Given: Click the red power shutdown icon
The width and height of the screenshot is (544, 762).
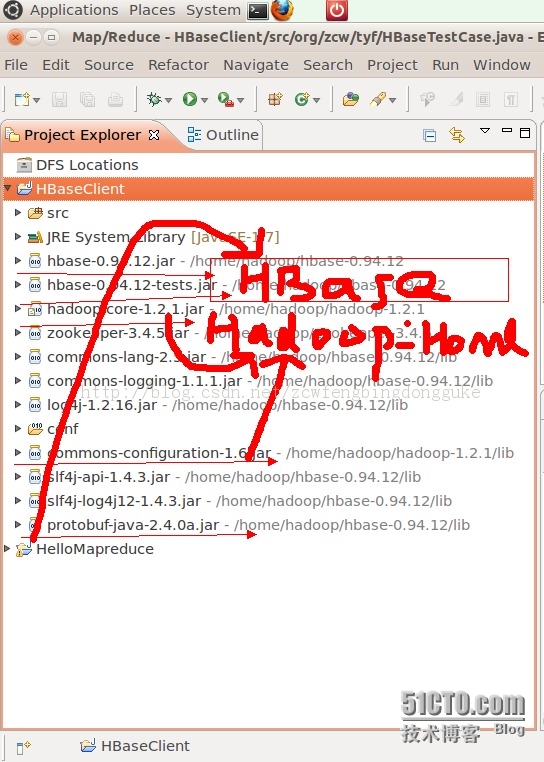Looking at the screenshot, I should pos(336,11).
